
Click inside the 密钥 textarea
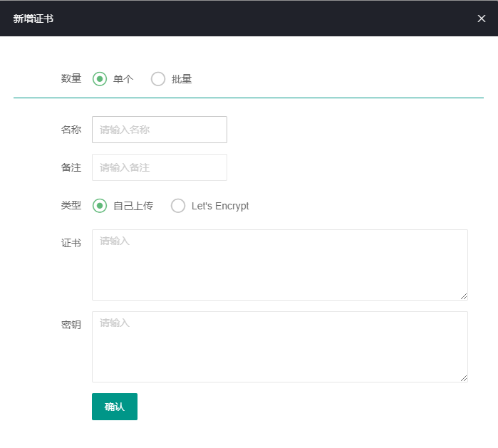280,347
